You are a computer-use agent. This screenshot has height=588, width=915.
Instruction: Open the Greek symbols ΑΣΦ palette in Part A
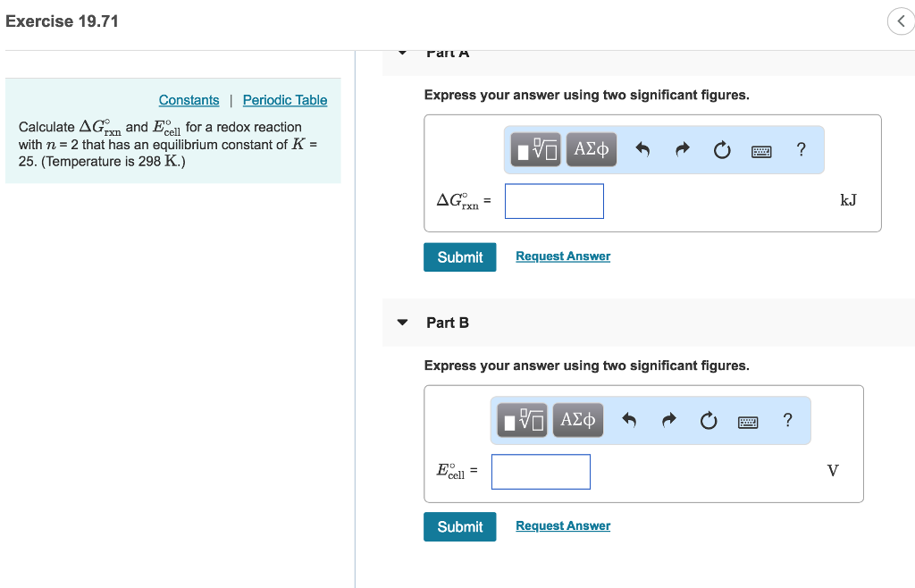pyautogui.click(x=592, y=149)
